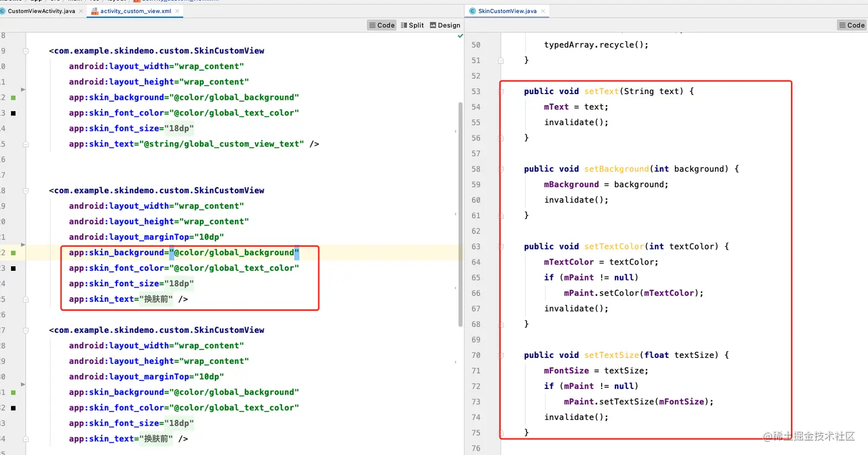Open black swatch below the highlighted skin_background line
Viewport: 868px width, 455px height.
tap(13, 268)
